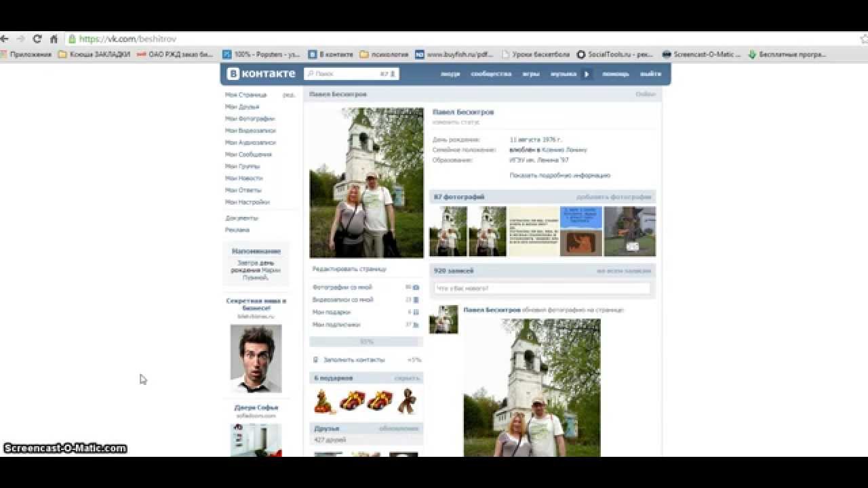Open сообщества in the header menu

(491, 74)
